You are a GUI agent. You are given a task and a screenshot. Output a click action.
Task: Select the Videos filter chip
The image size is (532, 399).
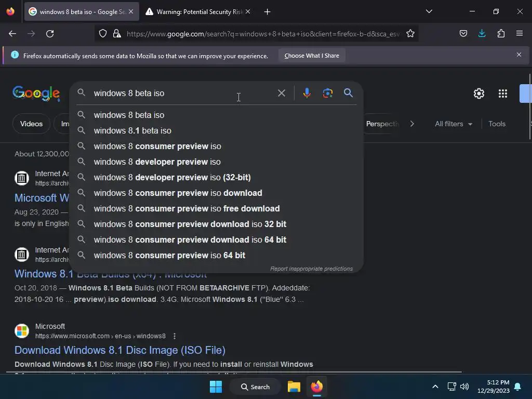[x=31, y=124]
